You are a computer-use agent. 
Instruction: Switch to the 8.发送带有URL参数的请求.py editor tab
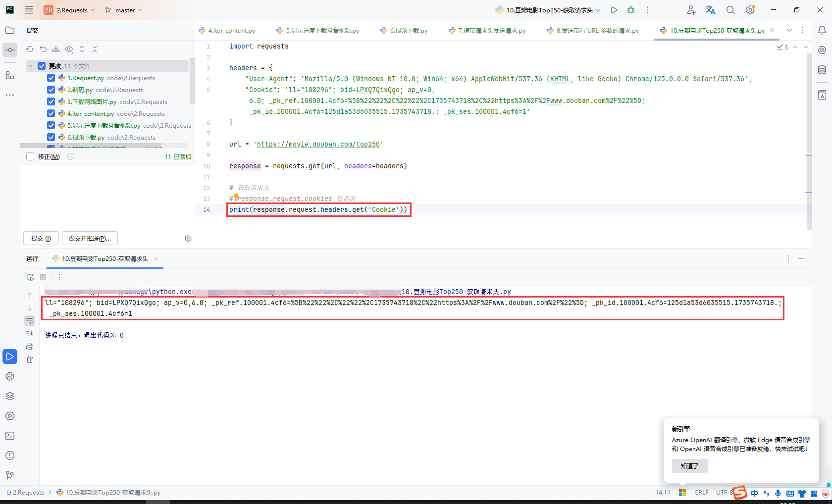pyautogui.click(x=593, y=30)
